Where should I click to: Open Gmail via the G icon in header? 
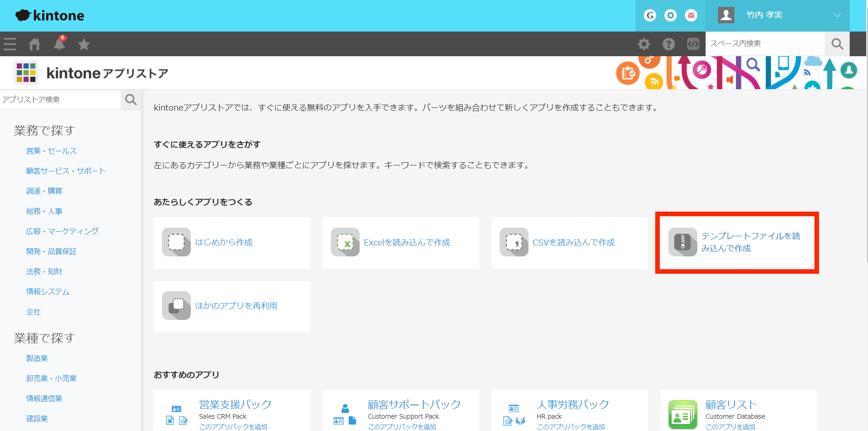(650, 15)
